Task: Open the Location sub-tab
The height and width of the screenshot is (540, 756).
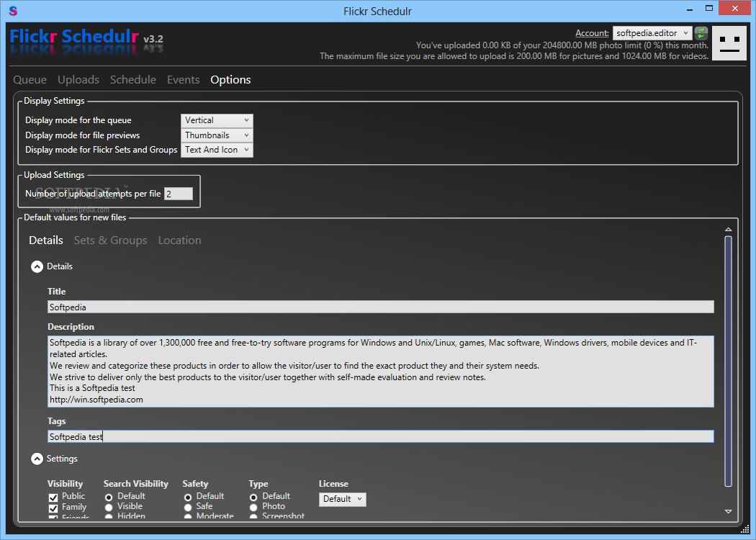Action: click(180, 240)
